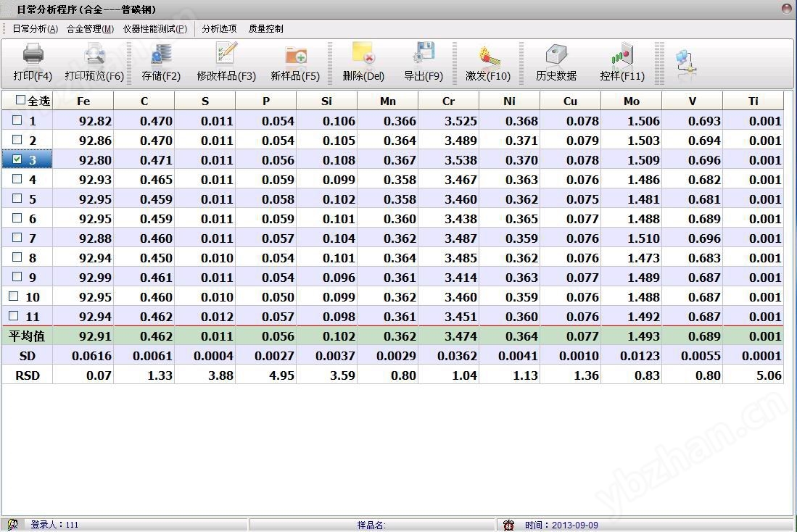Toggle the 全选 select-all checkbox
797x532 pixels.
20,100
